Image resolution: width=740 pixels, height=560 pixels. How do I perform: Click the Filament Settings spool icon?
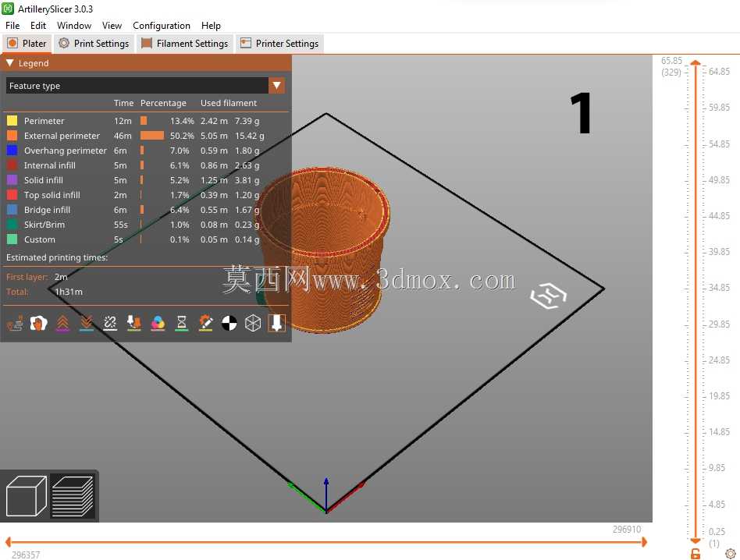pos(147,43)
